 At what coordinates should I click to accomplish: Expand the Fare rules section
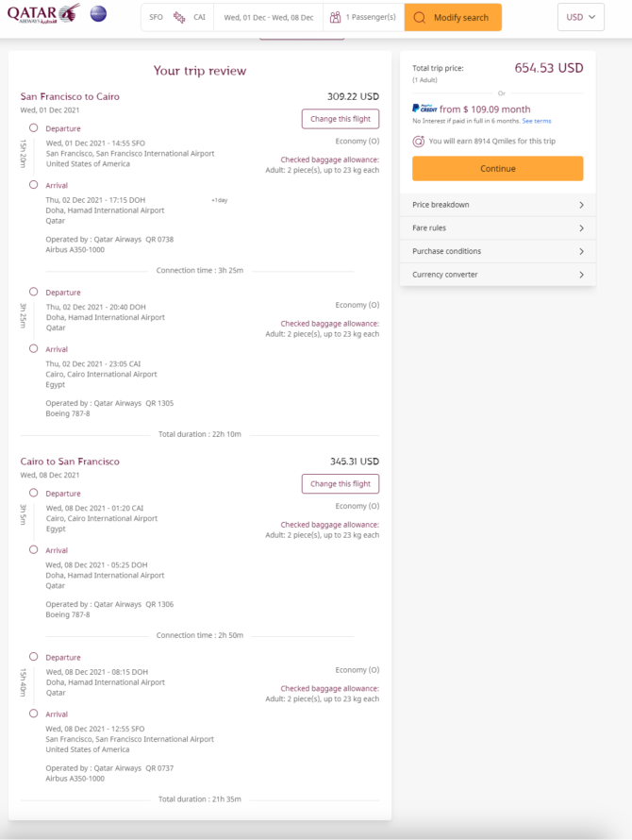click(497, 228)
